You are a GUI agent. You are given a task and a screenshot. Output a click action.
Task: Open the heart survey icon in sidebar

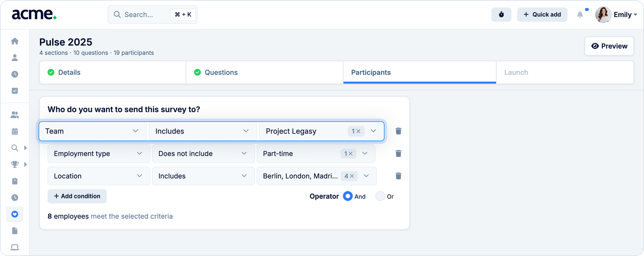point(15,214)
